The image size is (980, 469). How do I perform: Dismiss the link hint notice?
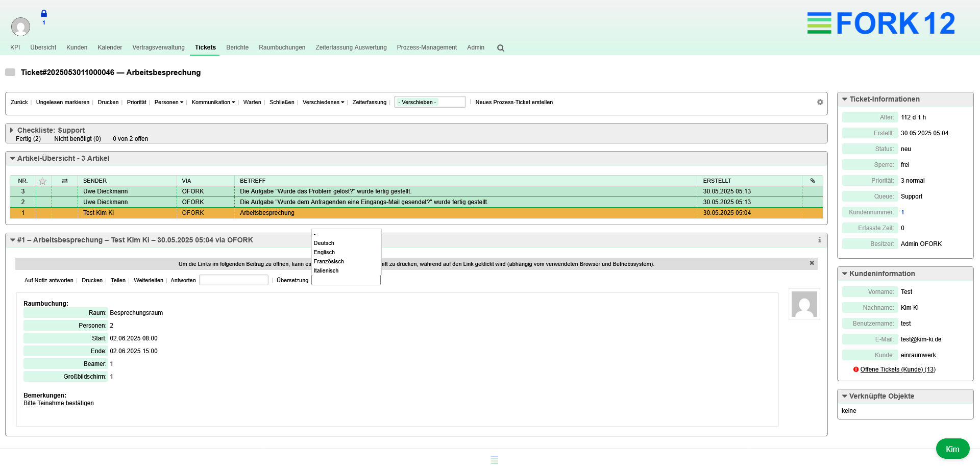click(x=812, y=263)
